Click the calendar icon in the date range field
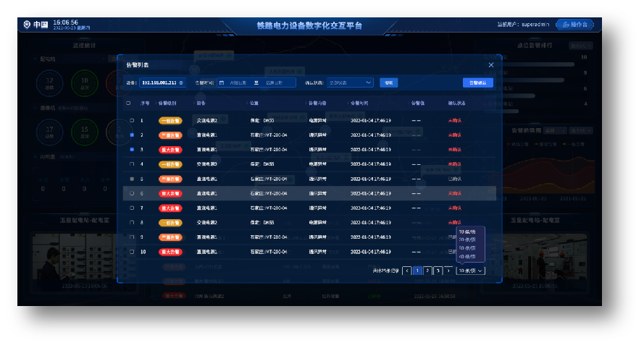Viewport: 644px width, 348px height. (222, 82)
